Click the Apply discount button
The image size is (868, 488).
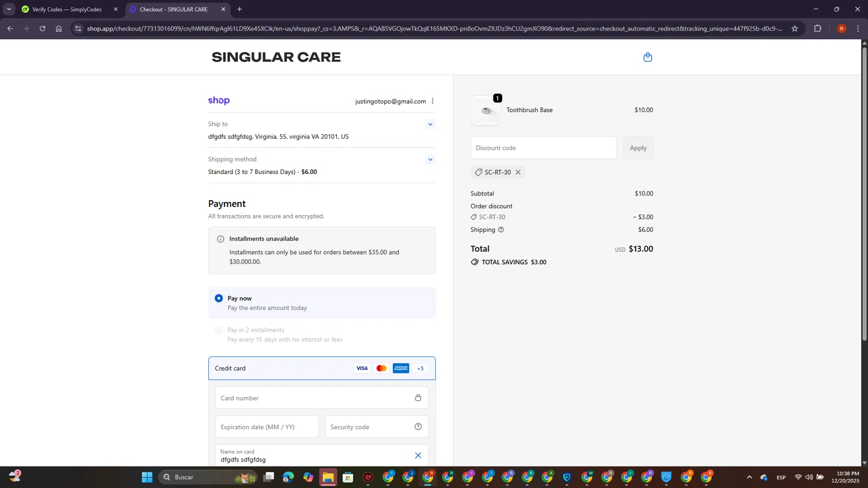coord(638,148)
